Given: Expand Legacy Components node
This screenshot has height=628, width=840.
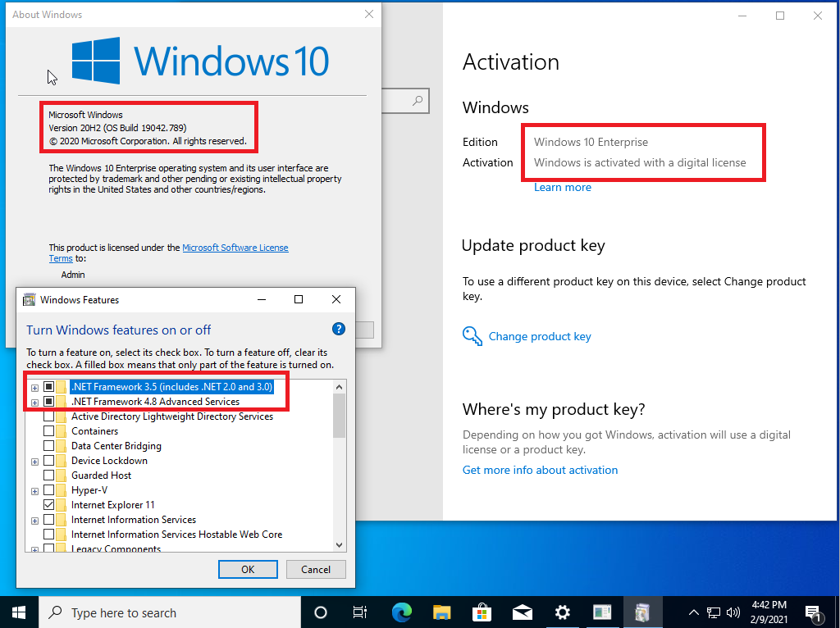Looking at the screenshot, I should (x=34, y=549).
